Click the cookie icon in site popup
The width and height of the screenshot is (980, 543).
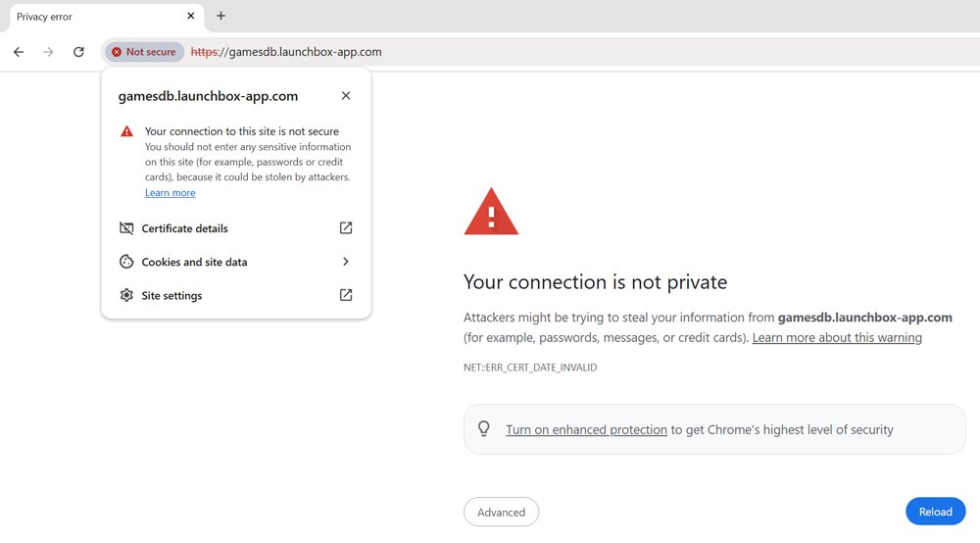click(x=126, y=262)
